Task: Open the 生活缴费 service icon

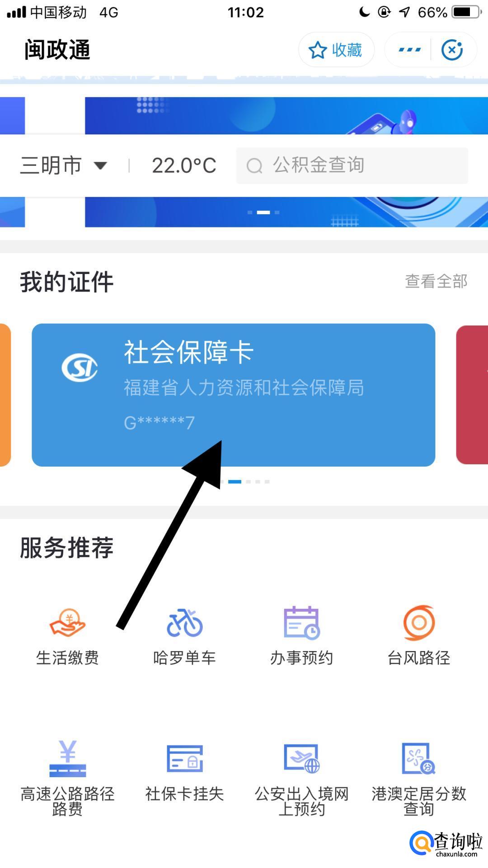Action: 67,623
